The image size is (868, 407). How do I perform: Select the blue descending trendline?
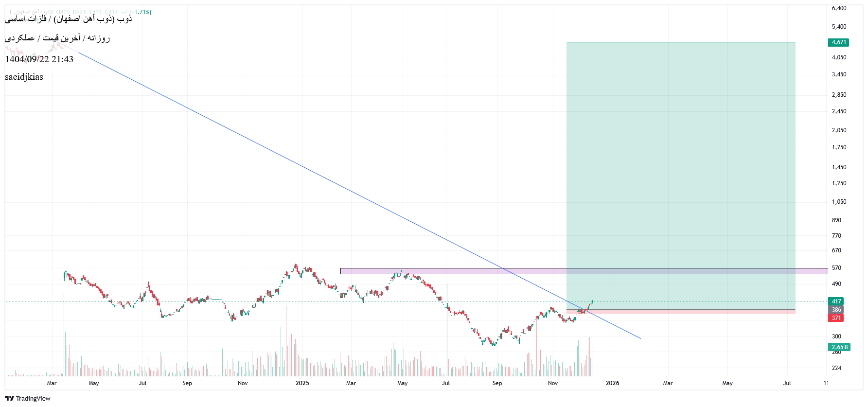(292, 162)
